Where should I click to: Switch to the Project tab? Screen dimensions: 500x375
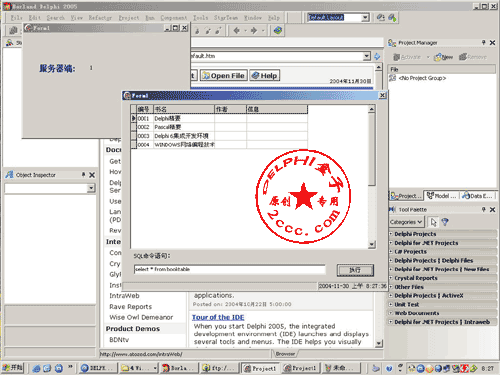pyautogui.click(x=406, y=196)
